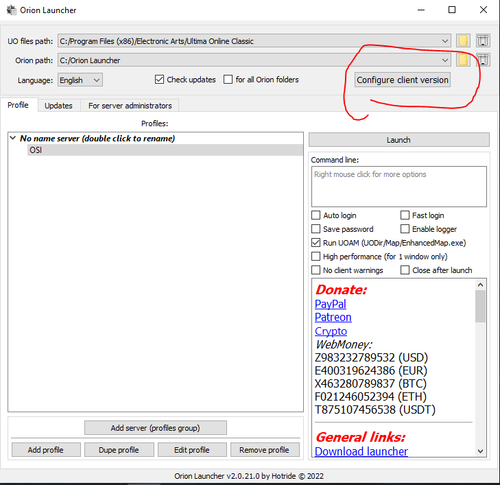Click the Dupe profile button

click(x=119, y=450)
